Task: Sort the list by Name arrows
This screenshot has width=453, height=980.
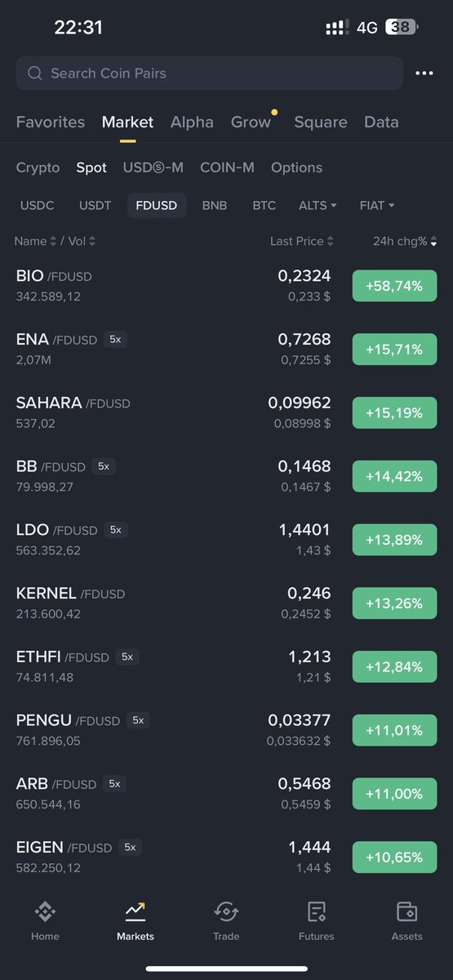Action: pyautogui.click(x=53, y=241)
